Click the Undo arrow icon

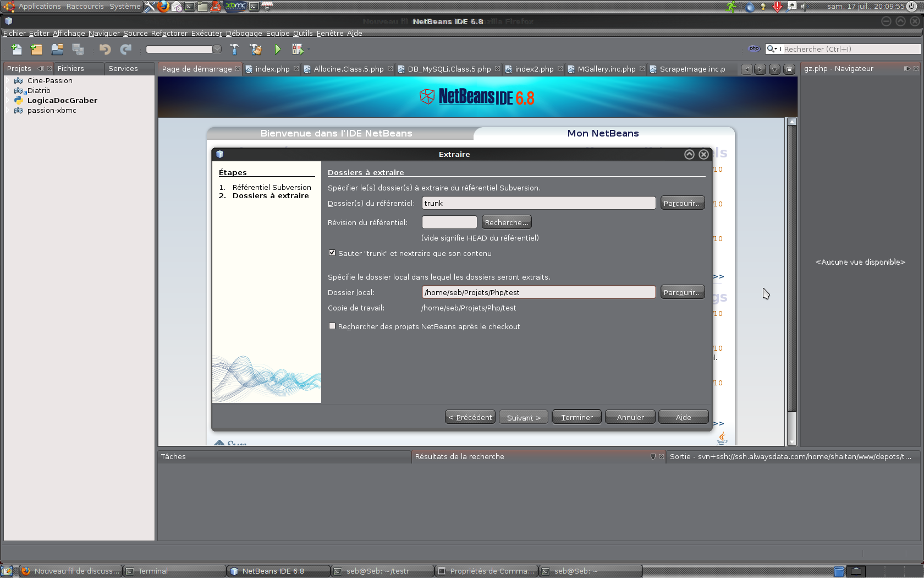click(x=105, y=49)
